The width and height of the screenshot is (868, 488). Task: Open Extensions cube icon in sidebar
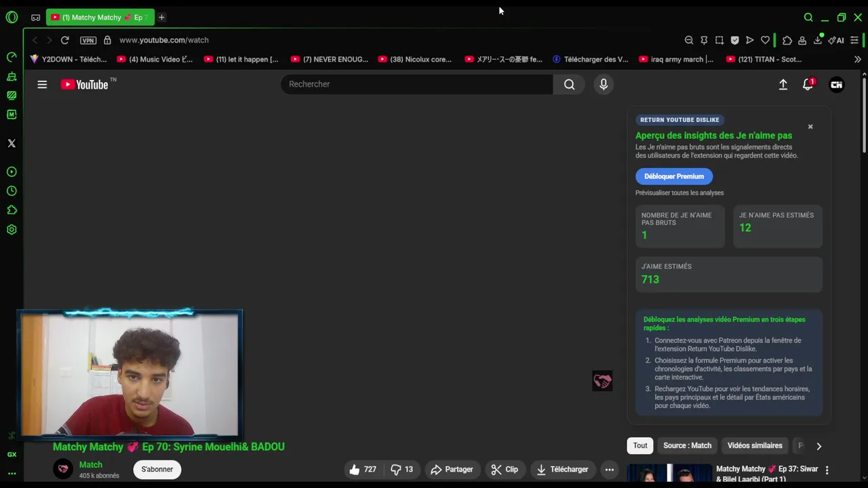[x=12, y=210]
